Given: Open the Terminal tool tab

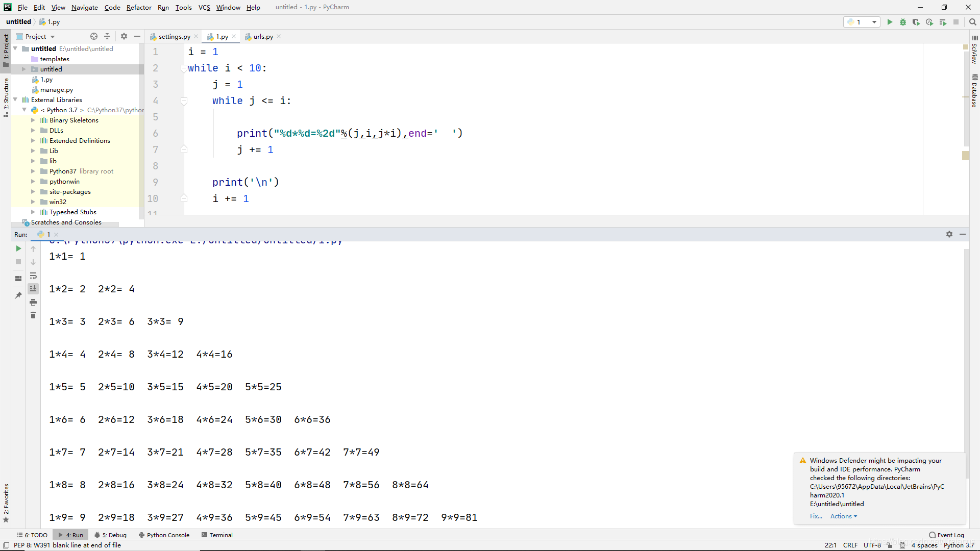Looking at the screenshot, I should 217,535.
